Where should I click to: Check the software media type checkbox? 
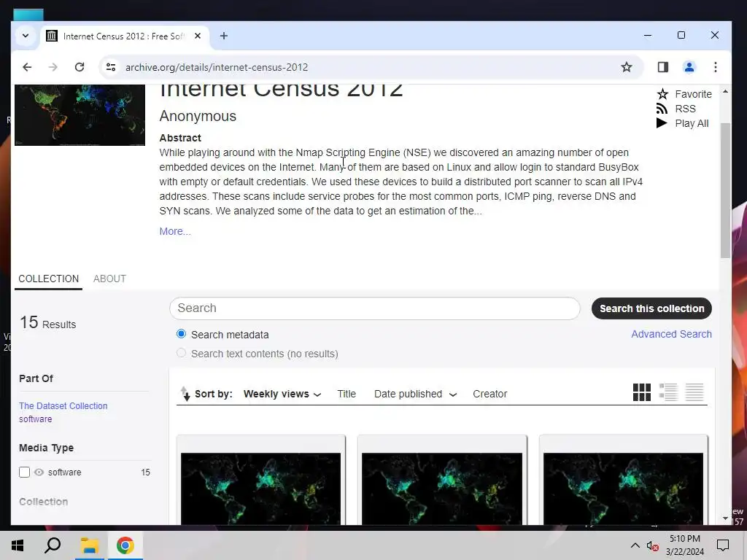point(24,472)
